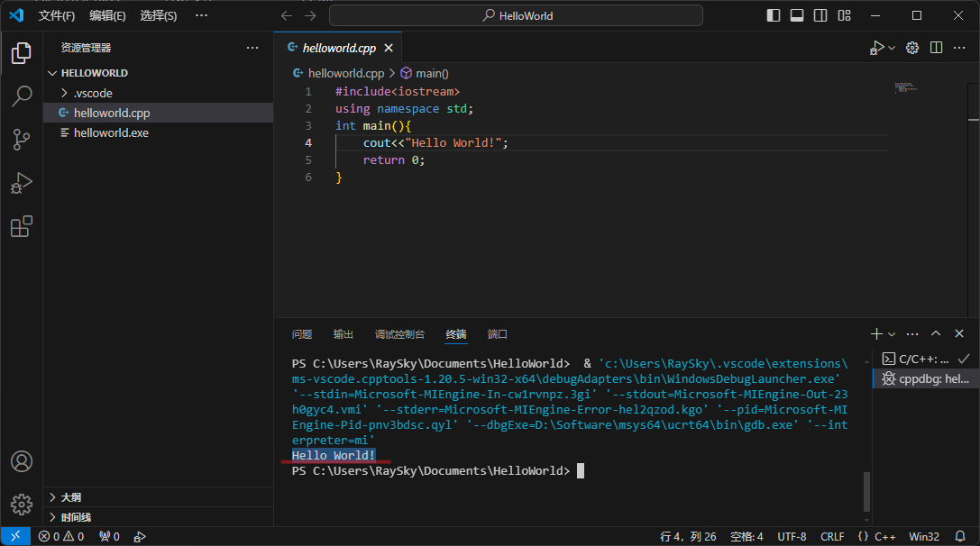Switch to the 调试控制台 debug console tab
The image size is (980, 546).
(x=399, y=334)
